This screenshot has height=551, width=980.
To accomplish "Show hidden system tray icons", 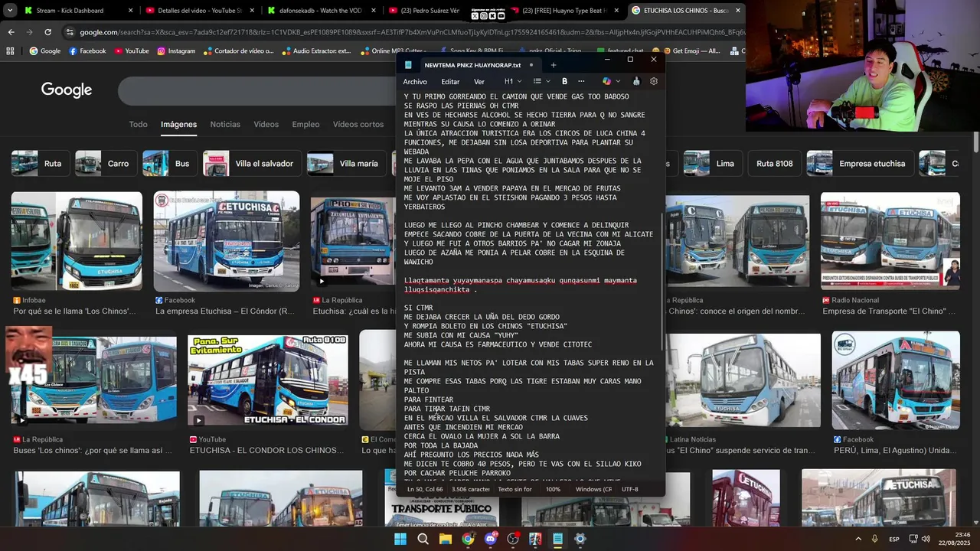I will pos(857,539).
